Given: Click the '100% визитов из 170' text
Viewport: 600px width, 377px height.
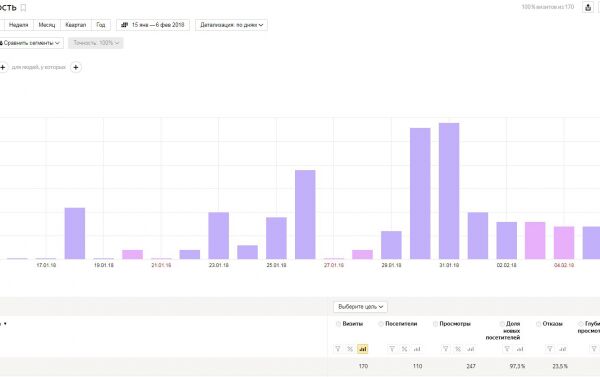Looking at the screenshot, I should coord(548,7).
